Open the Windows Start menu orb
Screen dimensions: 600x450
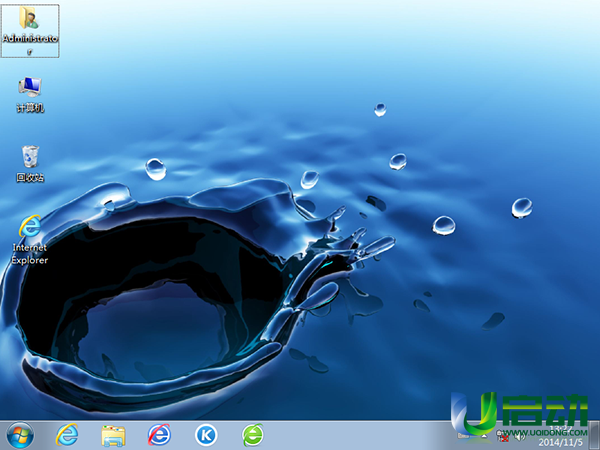pyautogui.click(x=19, y=435)
